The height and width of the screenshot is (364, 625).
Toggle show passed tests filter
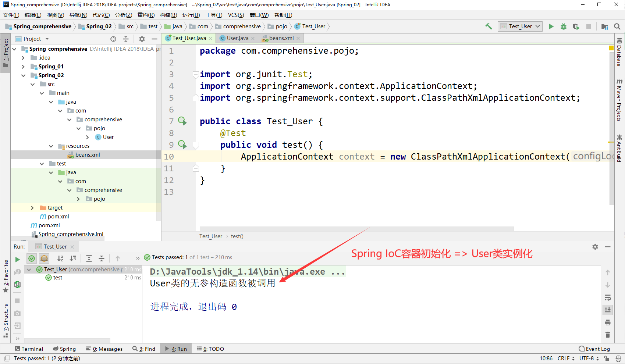click(32, 258)
